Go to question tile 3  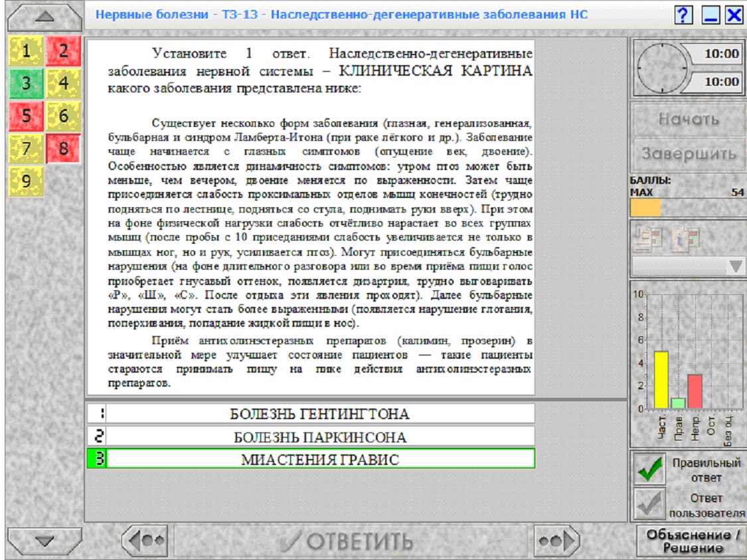(26, 84)
